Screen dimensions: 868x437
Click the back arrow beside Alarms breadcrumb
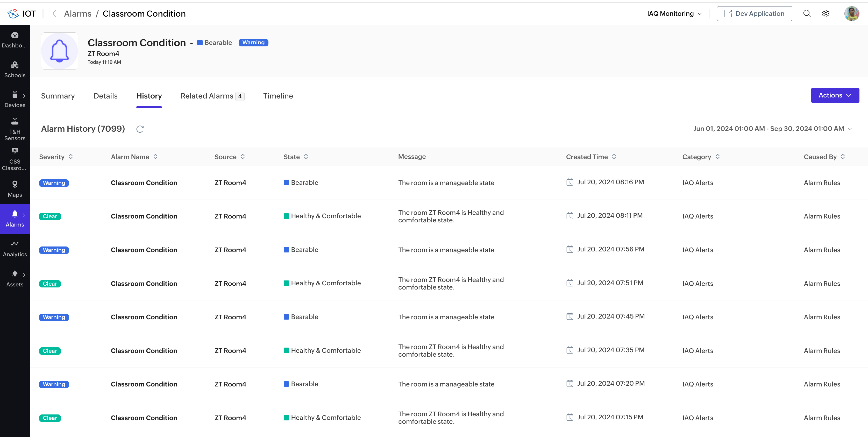(55, 13)
